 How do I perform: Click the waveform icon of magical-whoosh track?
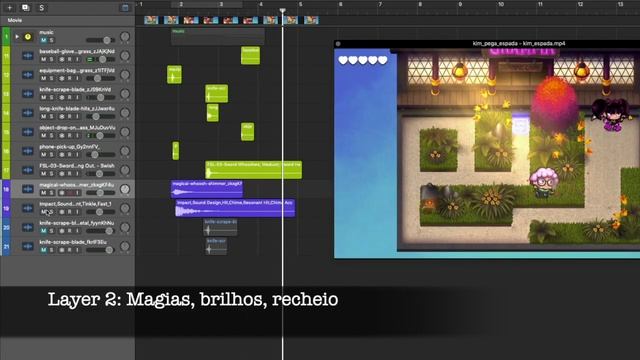coord(28,189)
